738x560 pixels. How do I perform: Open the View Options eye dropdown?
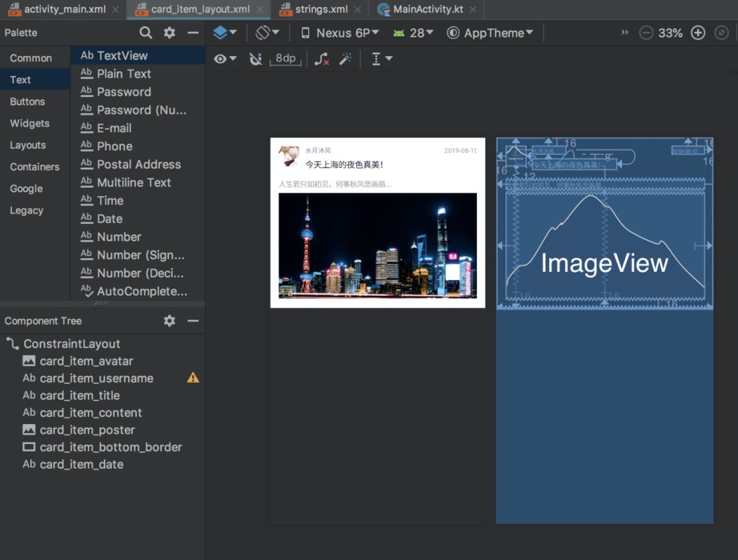(x=225, y=59)
